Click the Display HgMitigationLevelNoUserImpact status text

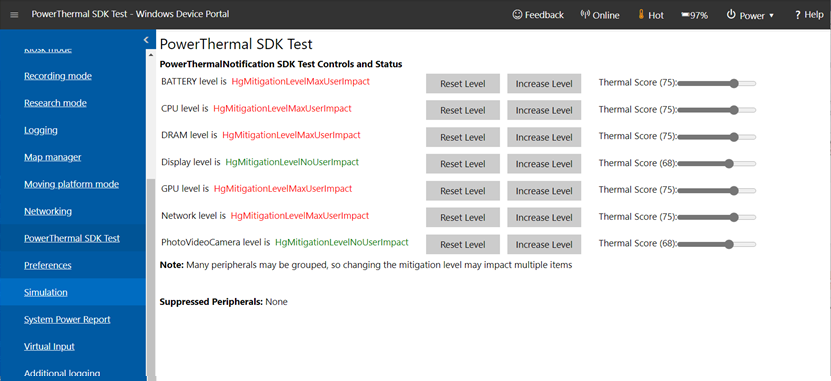[292, 162]
